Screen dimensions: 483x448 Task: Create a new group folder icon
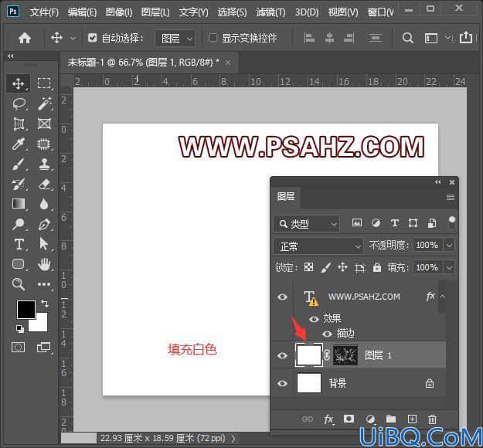tap(391, 419)
